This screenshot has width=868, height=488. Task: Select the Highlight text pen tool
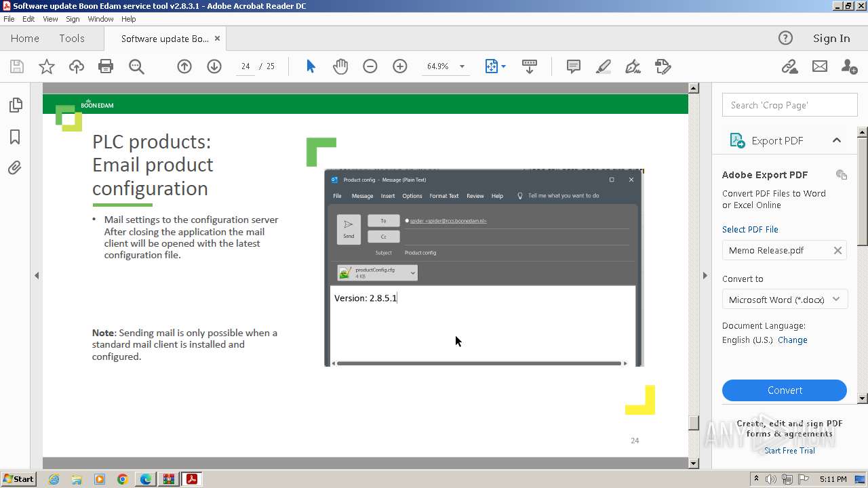pos(603,66)
